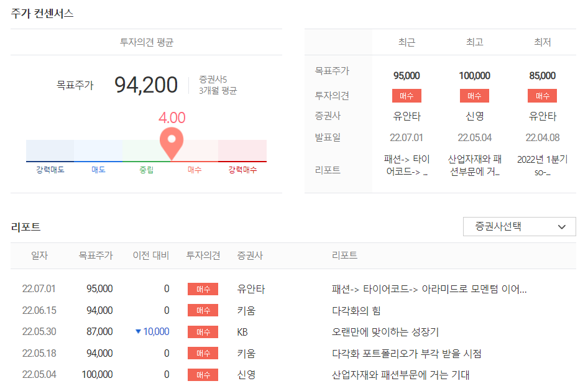
Task: Click the 87,000 target price cell
Action: point(99,331)
